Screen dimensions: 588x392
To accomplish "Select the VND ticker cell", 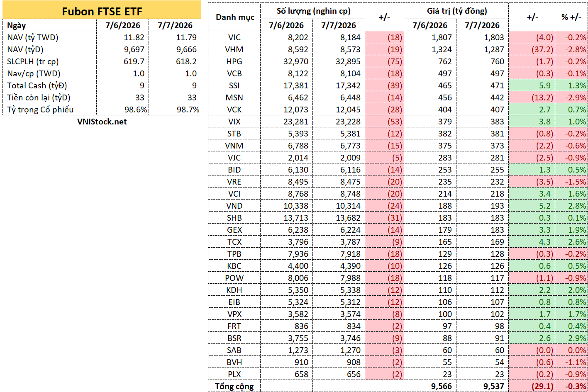I will 234,206.
